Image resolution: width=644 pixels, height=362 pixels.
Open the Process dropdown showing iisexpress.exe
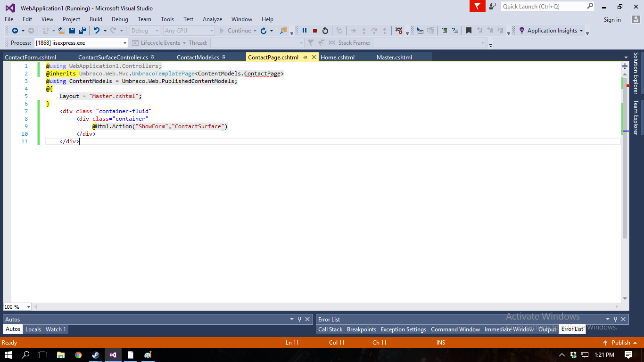point(124,42)
